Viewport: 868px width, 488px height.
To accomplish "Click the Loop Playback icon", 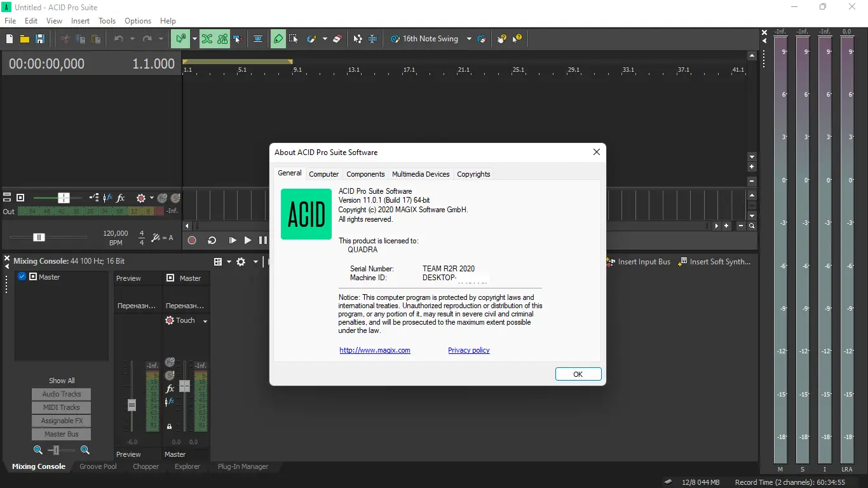I will 212,240.
